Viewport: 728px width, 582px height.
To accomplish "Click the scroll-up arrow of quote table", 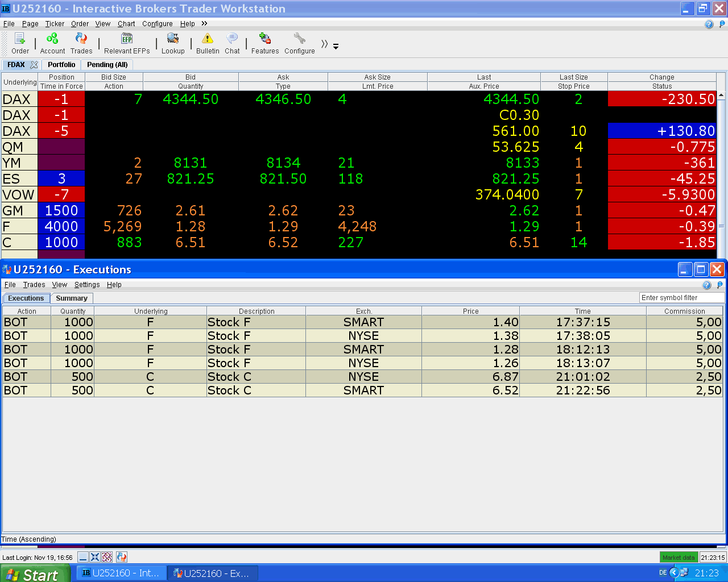I will click(721, 95).
